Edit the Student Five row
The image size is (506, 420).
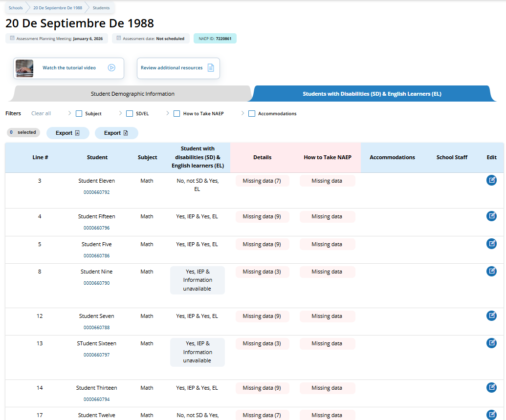[x=491, y=244]
